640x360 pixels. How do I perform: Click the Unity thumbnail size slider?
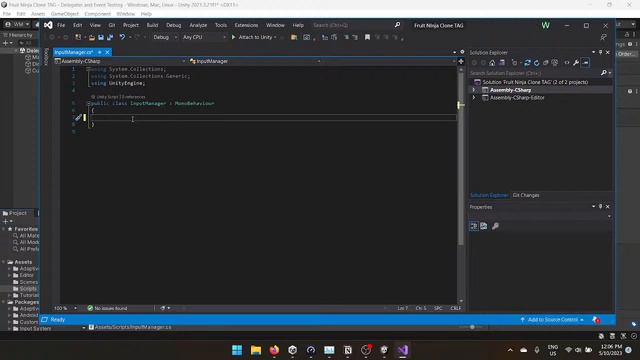[471, 327]
